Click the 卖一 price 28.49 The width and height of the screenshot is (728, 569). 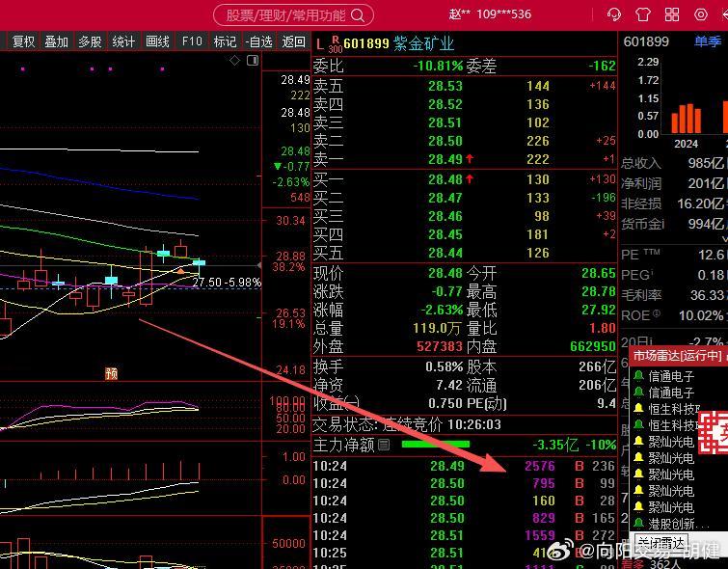[445, 159]
